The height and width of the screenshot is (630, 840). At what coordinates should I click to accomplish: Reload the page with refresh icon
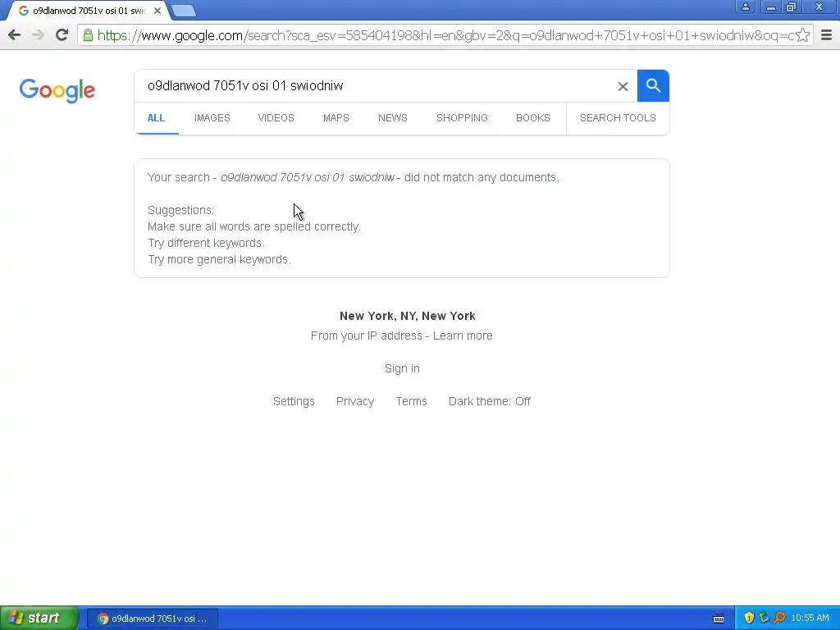(x=62, y=35)
